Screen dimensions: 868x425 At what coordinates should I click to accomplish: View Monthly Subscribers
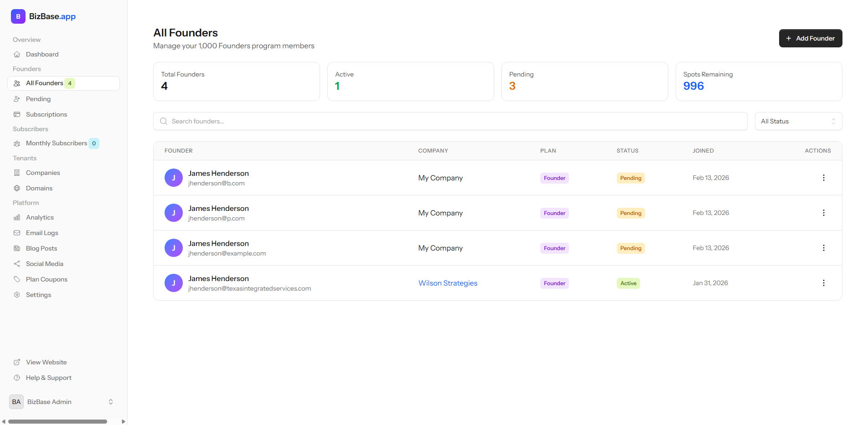coord(56,143)
